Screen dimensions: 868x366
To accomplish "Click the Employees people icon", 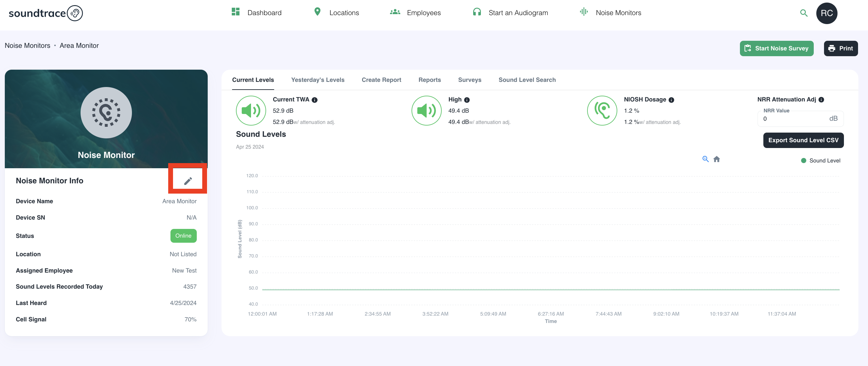I will tap(395, 12).
